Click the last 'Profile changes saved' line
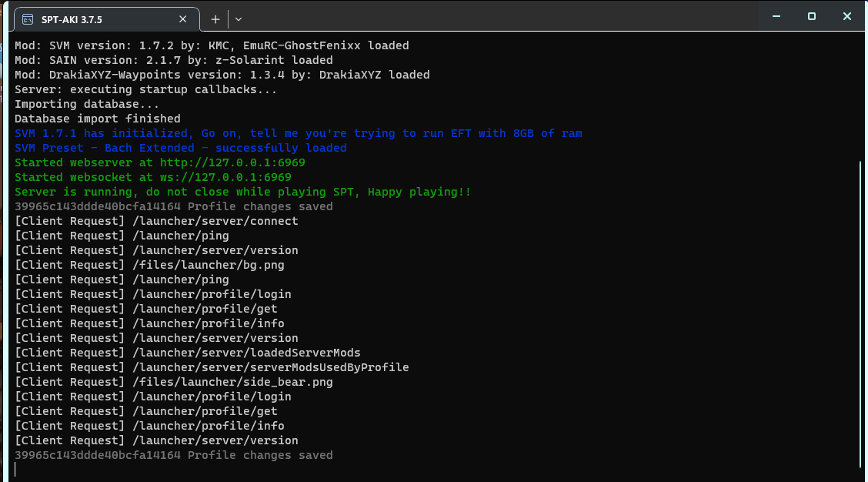Screen dimensions: 868x482 (x=173, y=455)
